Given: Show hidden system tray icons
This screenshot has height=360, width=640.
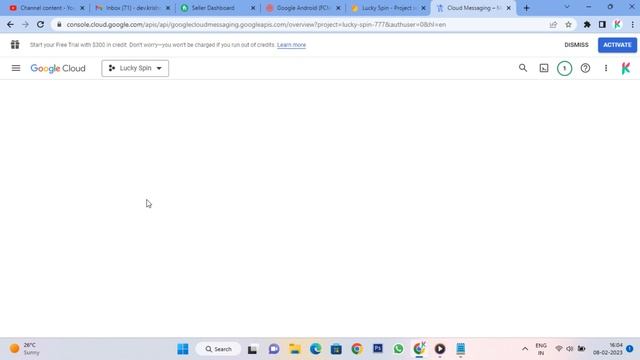Looking at the screenshot, I should point(525,349).
